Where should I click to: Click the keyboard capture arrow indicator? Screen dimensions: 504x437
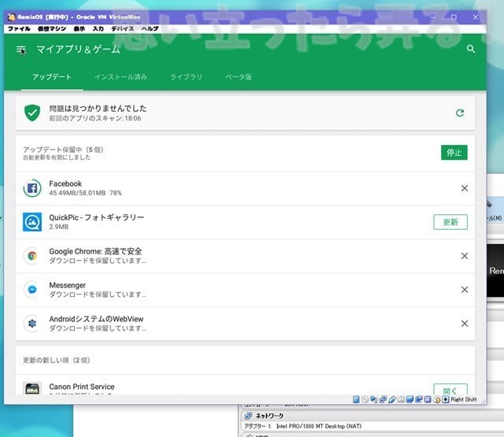[x=446, y=399]
